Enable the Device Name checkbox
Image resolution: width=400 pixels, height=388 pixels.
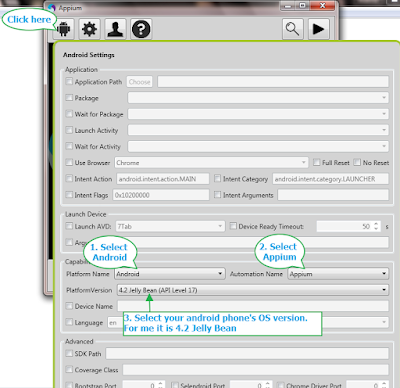tap(69, 306)
